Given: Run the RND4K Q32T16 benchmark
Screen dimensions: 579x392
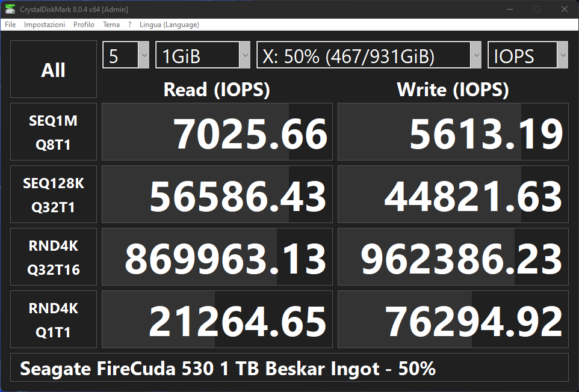Looking at the screenshot, I should pyautogui.click(x=54, y=257).
